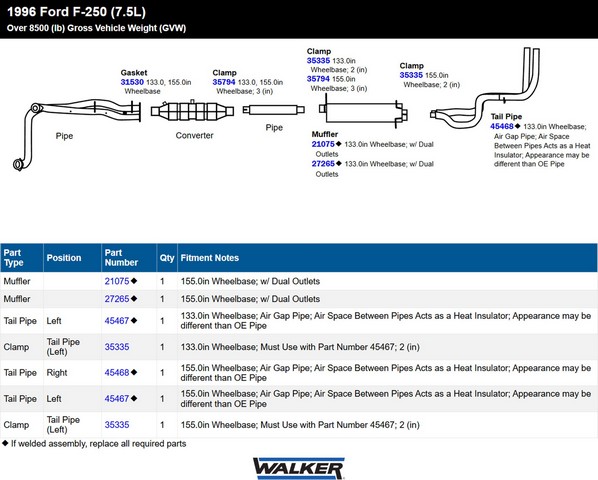Open gasket part number 31530 link
The width and height of the screenshot is (598, 480).
132,82
